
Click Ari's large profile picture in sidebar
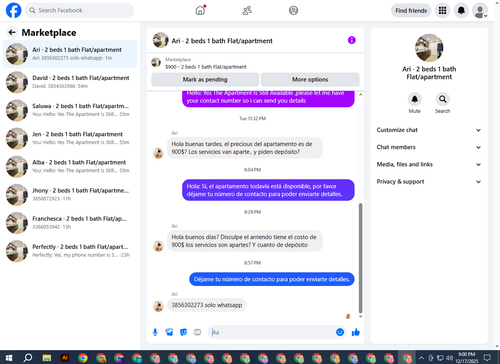(x=429, y=48)
